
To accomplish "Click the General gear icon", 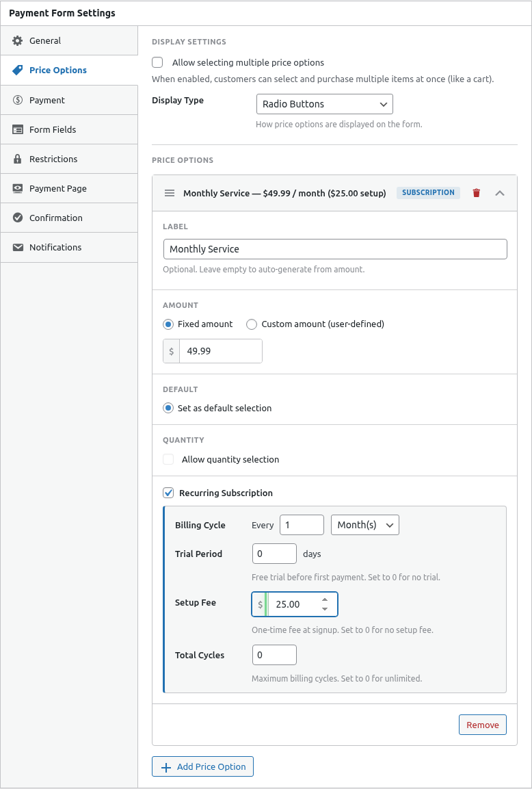I will [x=18, y=41].
